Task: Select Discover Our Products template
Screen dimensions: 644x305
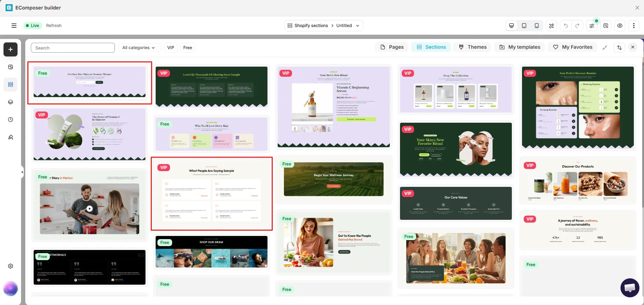Action: (x=578, y=181)
